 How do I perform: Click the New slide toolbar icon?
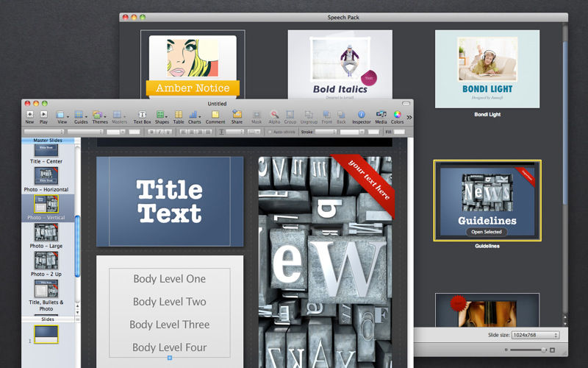tap(29, 115)
